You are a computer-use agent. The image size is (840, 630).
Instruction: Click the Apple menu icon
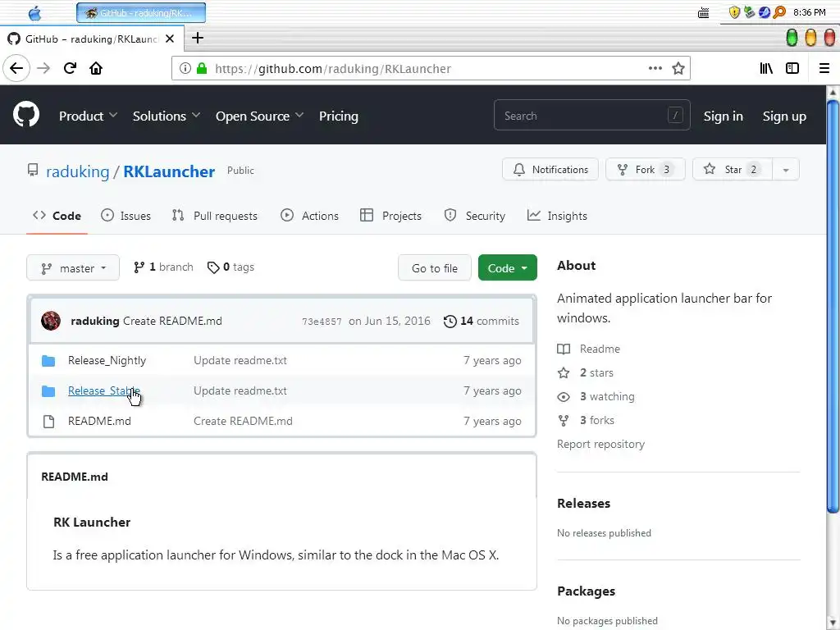[x=34, y=13]
